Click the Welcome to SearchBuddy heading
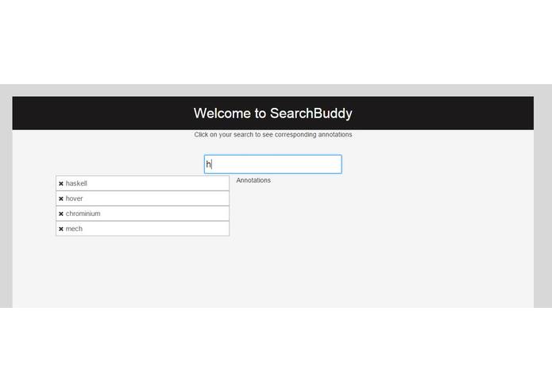552x392 pixels. [x=273, y=113]
